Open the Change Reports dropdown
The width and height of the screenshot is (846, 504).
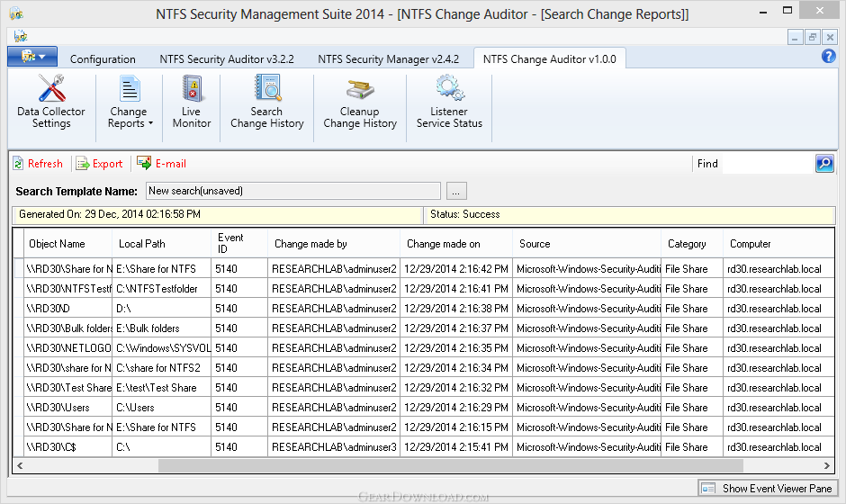click(x=130, y=102)
